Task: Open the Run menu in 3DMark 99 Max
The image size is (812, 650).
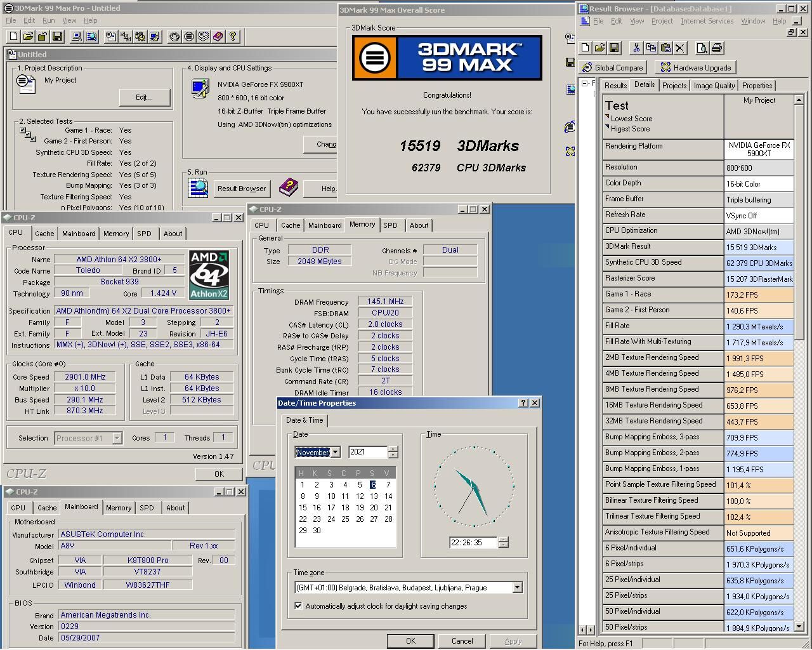Action: coord(48,20)
